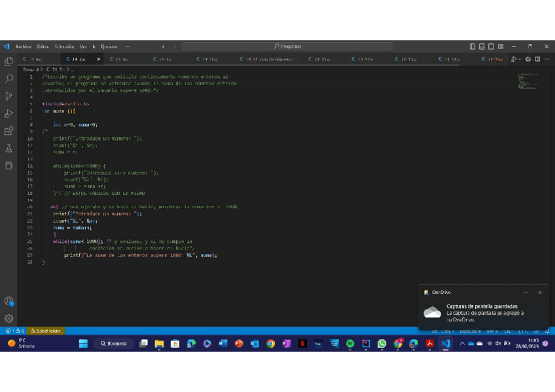Click the Select folder status bar button
This screenshot has width=555, height=392.
(x=46, y=331)
